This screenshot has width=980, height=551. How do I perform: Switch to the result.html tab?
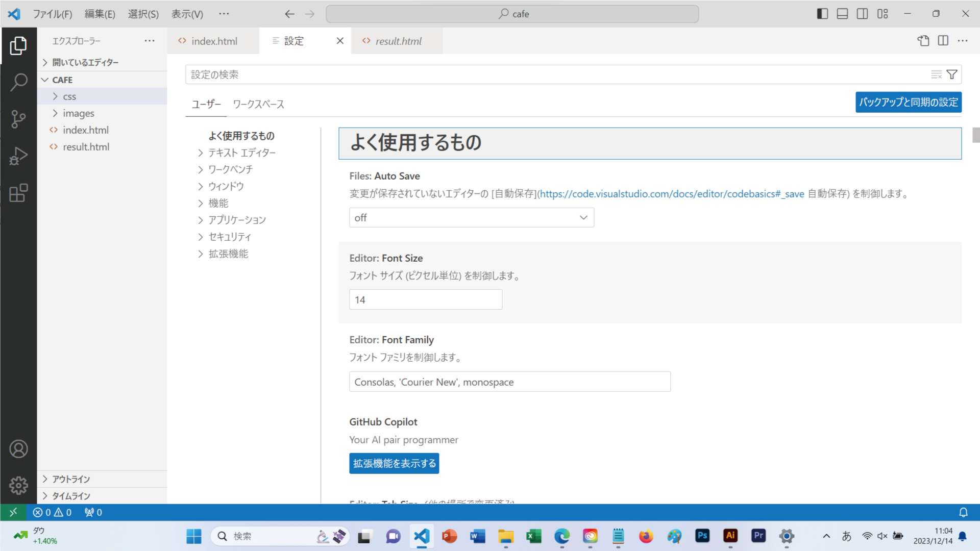tap(398, 41)
